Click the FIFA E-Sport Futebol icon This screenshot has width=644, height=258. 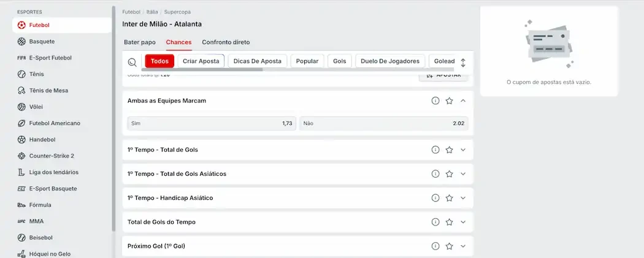[x=21, y=58]
